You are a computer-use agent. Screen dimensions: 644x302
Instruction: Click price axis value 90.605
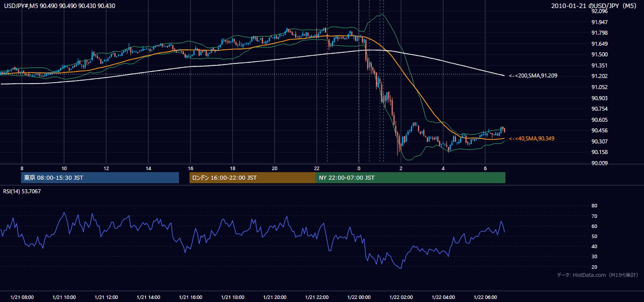pos(600,120)
